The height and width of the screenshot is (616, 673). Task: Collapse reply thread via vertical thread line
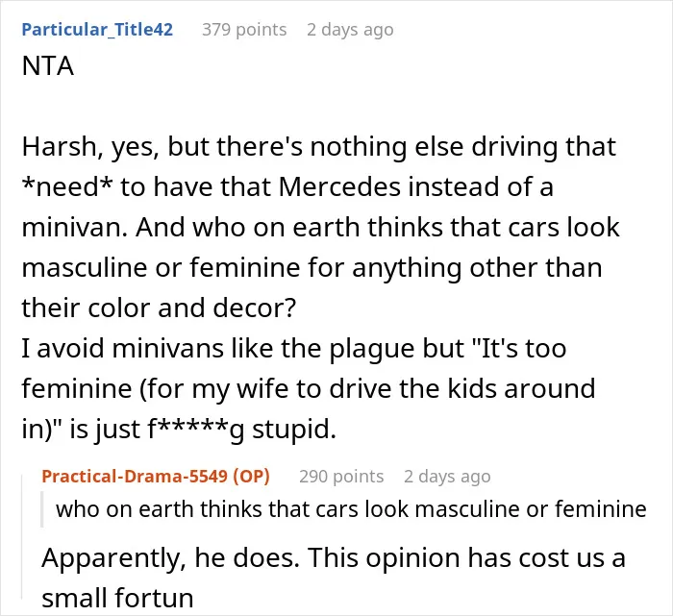point(22,536)
